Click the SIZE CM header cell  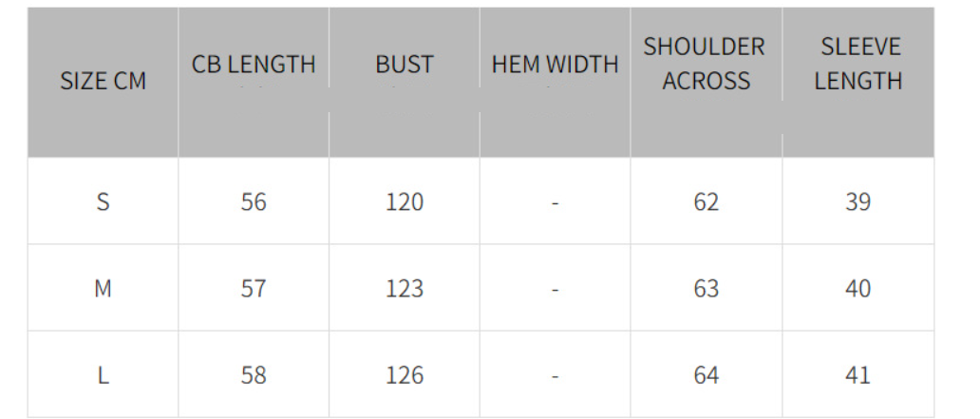pos(104,82)
